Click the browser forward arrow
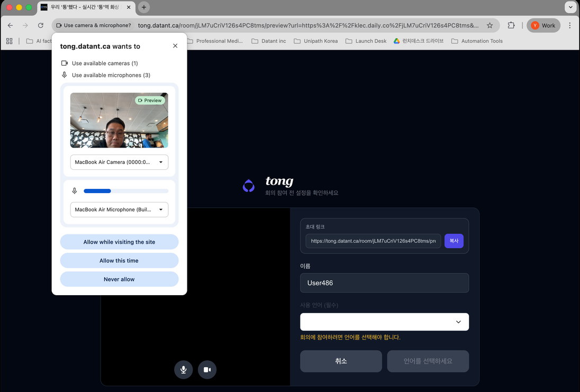580x392 pixels. (25, 25)
